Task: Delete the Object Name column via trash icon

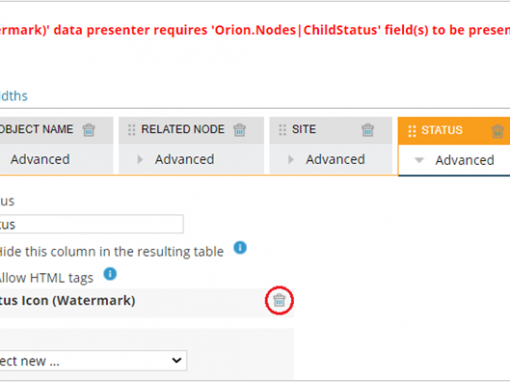Action: pyautogui.click(x=89, y=130)
